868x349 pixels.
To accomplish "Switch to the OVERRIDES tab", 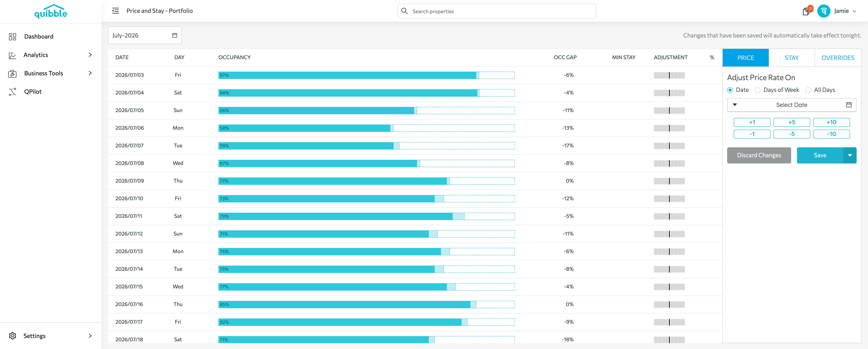I will 838,58.
